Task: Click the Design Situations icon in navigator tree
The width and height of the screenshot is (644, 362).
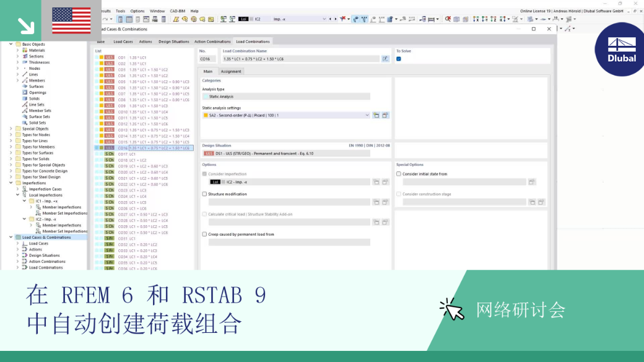Action: click(25, 256)
